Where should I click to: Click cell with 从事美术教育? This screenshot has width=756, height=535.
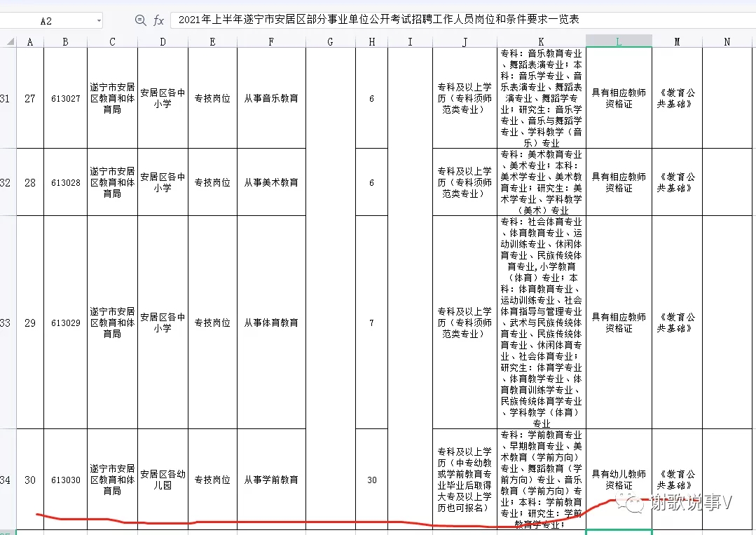(x=271, y=182)
